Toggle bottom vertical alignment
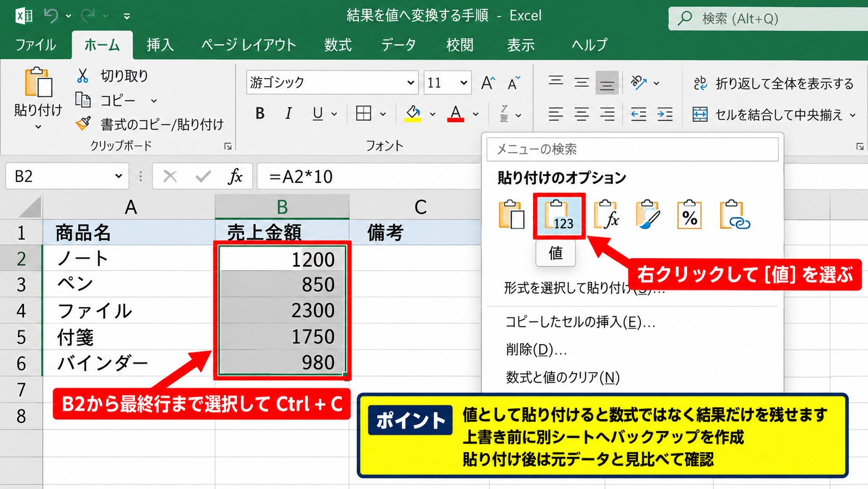 607,83
